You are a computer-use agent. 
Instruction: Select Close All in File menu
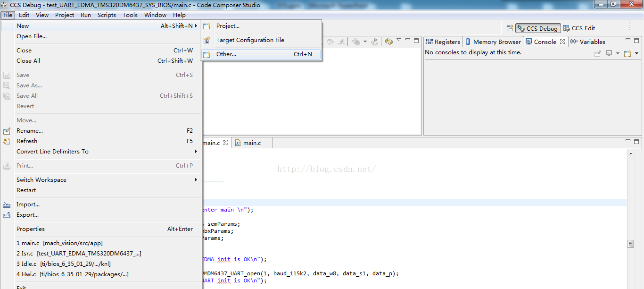pos(101,61)
